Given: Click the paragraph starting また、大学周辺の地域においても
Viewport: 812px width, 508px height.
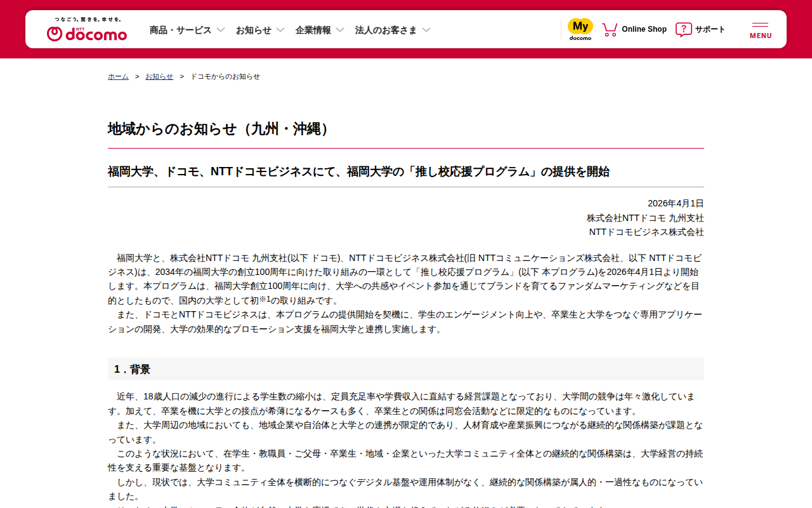Looking at the screenshot, I should tap(406, 432).
